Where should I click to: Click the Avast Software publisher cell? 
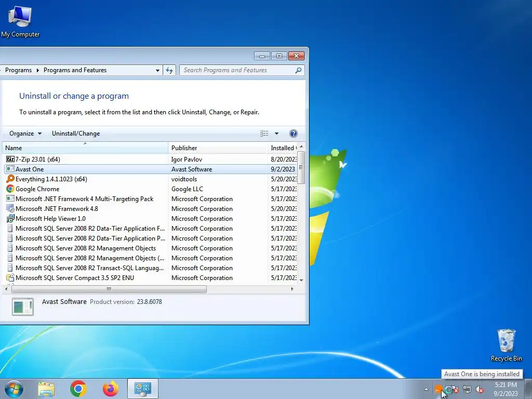[x=192, y=169]
